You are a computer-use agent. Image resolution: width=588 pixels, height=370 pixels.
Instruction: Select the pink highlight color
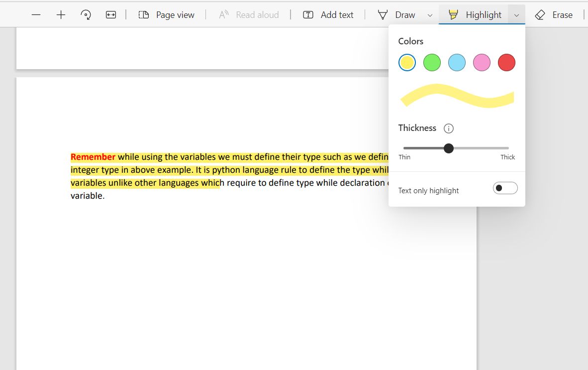coord(482,63)
